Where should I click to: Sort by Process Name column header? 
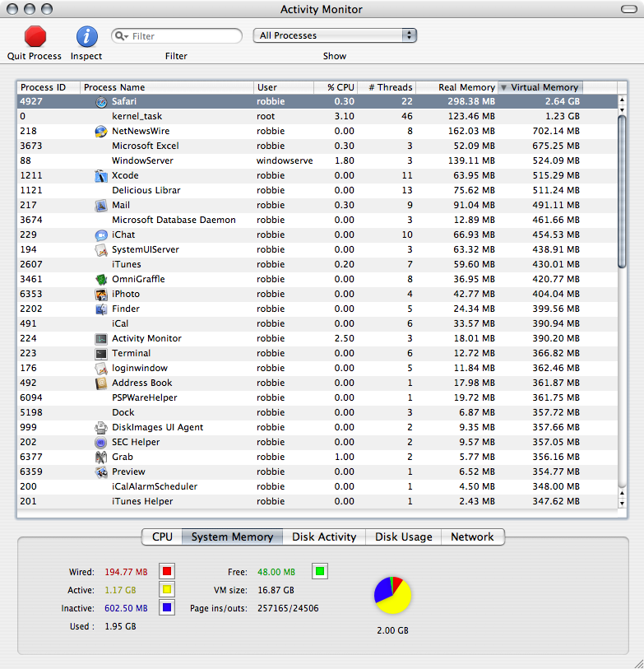coord(167,87)
